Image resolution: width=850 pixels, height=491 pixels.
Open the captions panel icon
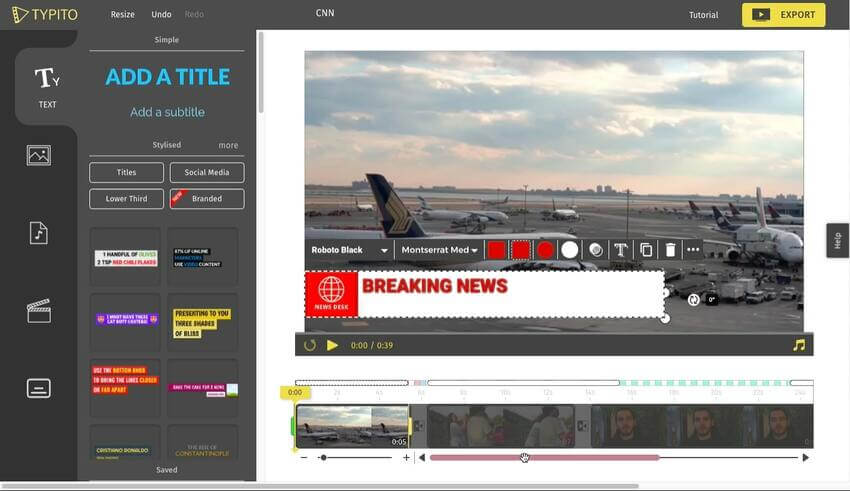pyautogui.click(x=39, y=389)
